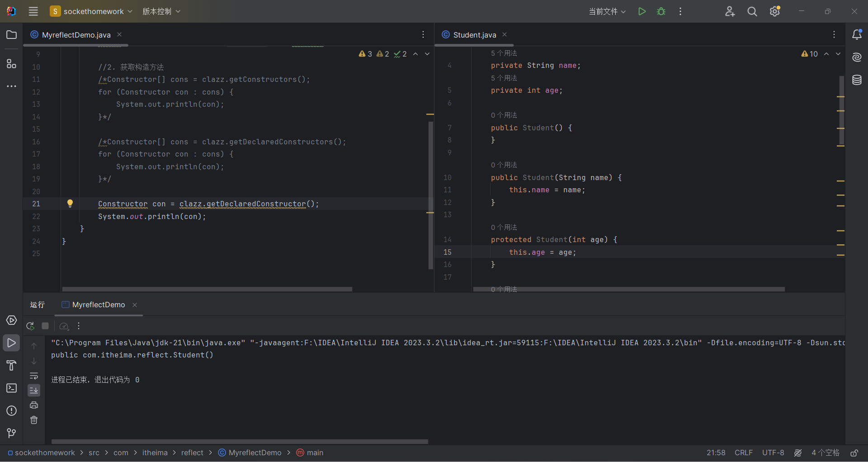
Task: Change CRLF line separator
Action: click(x=744, y=452)
